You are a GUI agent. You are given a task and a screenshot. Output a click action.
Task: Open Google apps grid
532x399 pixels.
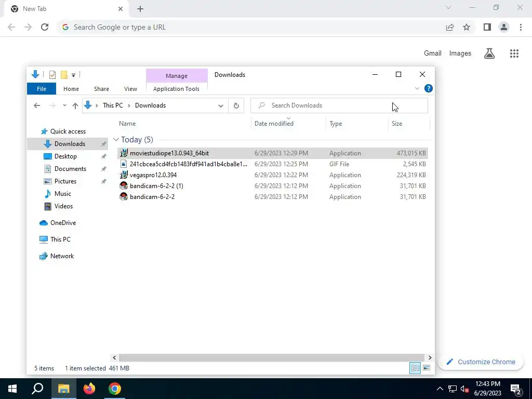514,54
